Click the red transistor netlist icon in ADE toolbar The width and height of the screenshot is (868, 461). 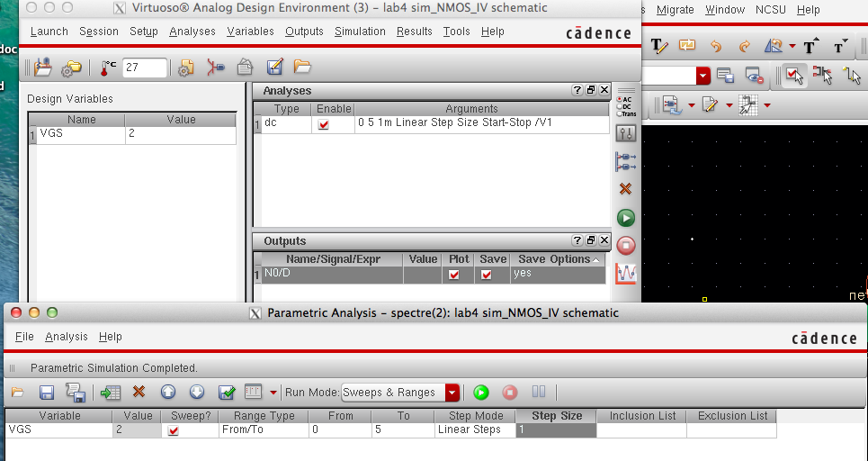coord(215,68)
